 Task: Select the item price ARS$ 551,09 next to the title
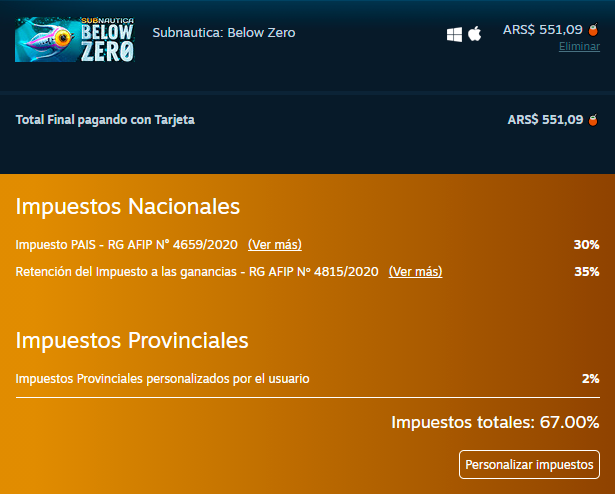(542, 30)
